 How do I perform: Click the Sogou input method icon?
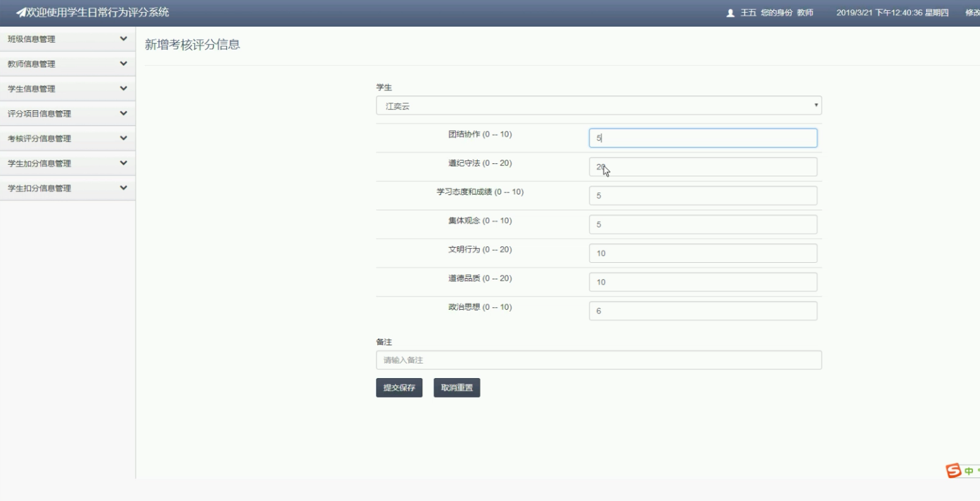(x=953, y=471)
